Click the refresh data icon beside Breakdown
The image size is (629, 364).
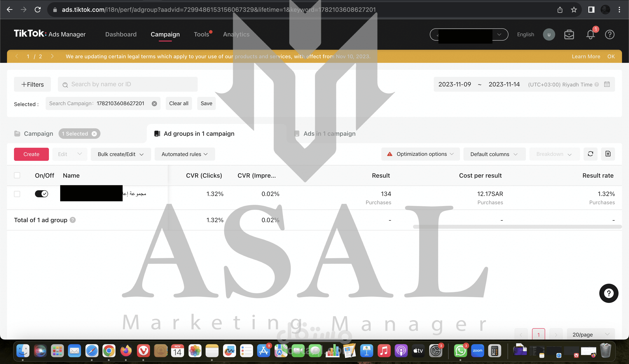pos(590,154)
